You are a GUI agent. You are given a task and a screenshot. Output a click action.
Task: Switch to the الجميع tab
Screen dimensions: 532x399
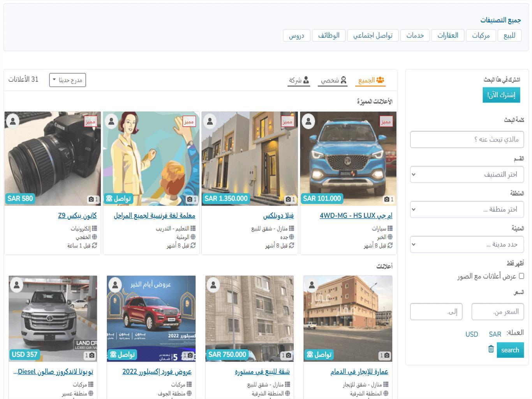pyautogui.click(x=371, y=81)
